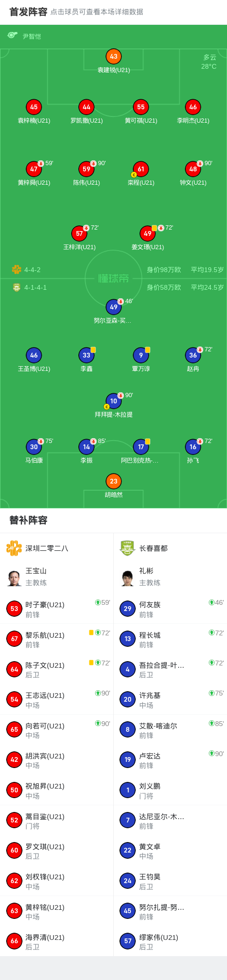Open coach 王宝山 photo
This screenshot has height=980, width=227.
14,578
